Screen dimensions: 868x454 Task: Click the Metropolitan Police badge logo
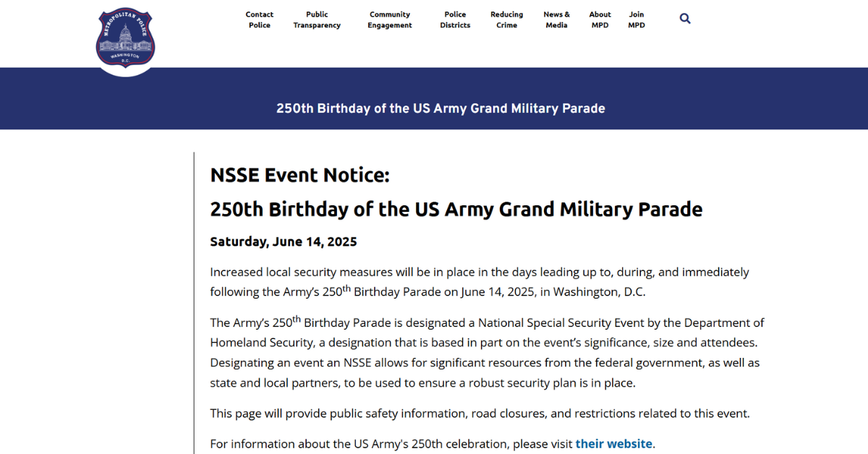[x=125, y=40]
